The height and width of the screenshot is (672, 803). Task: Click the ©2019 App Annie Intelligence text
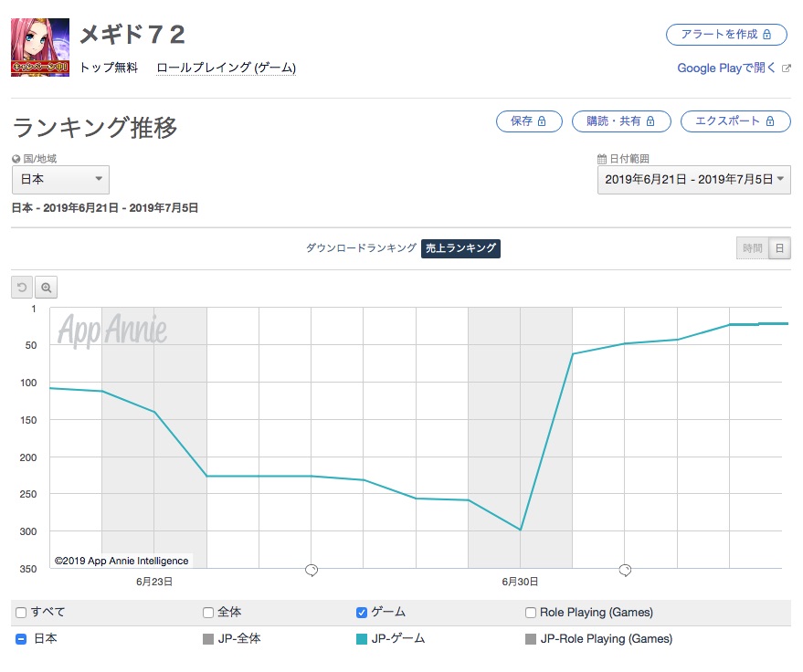click(122, 561)
